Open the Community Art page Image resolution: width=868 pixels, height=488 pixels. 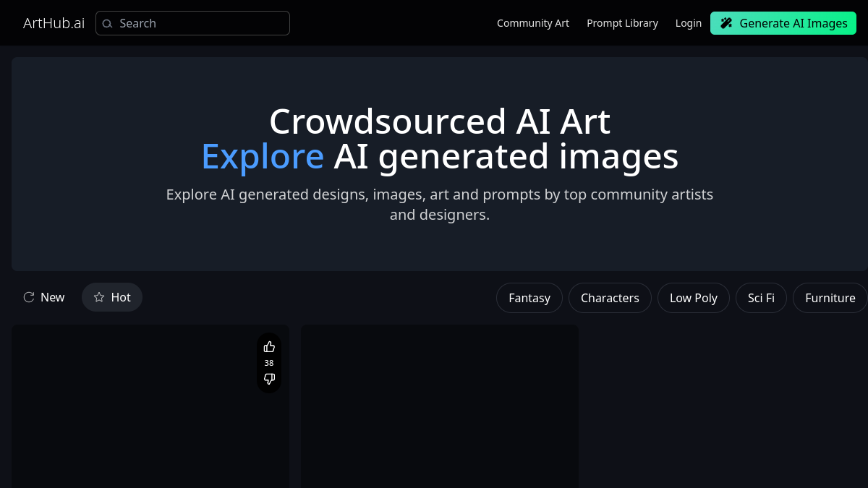pos(533,23)
